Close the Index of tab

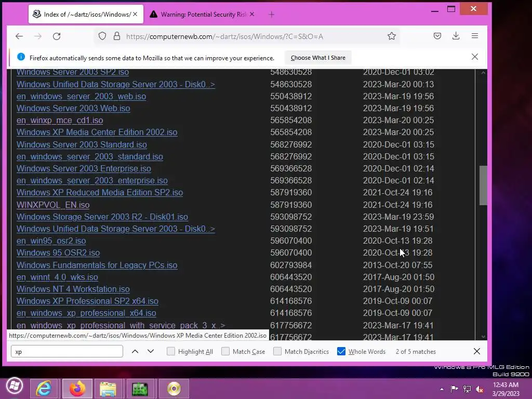135,14
